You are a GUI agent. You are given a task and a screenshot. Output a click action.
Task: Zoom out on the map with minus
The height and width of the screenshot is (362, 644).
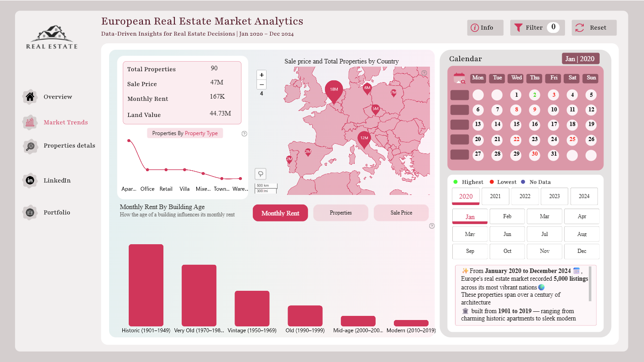point(262,84)
